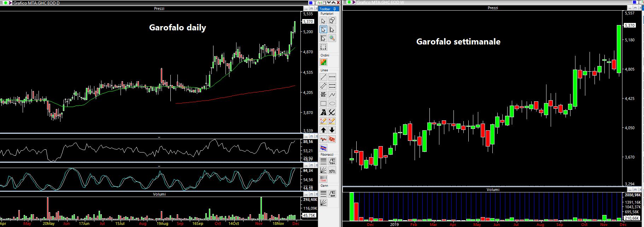Click the 5,370 price label on daily chart

308,22
